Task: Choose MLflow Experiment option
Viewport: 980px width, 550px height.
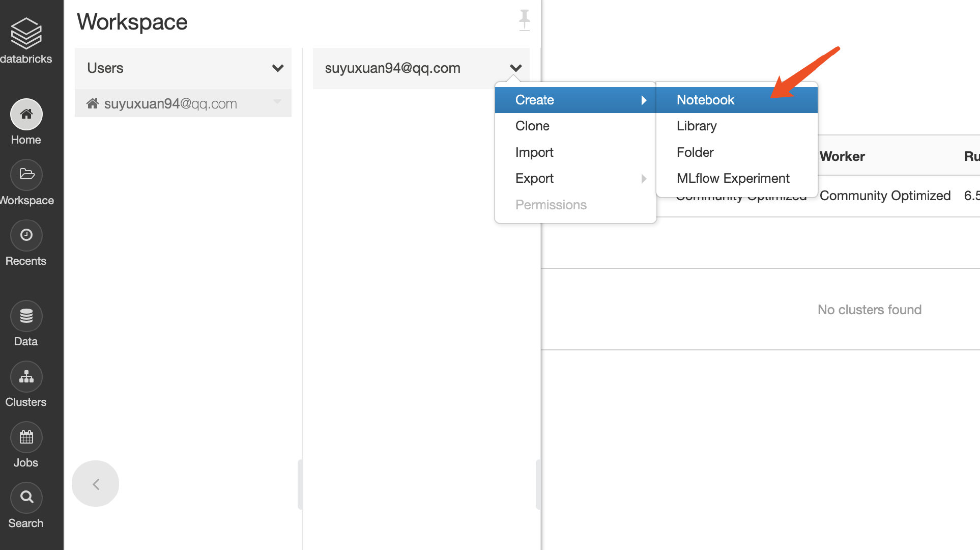Action: point(733,179)
